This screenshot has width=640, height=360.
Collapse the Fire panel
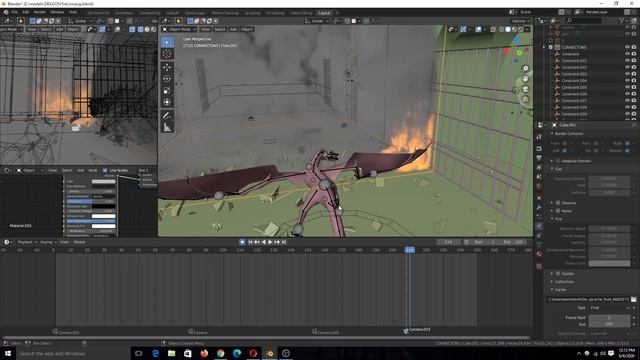click(552, 219)
